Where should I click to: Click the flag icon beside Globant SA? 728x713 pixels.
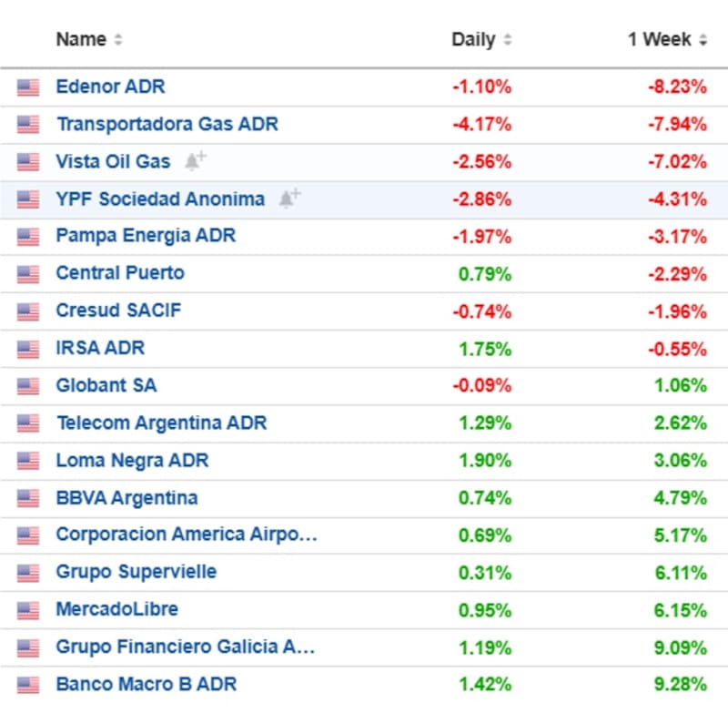pos(28,386)
